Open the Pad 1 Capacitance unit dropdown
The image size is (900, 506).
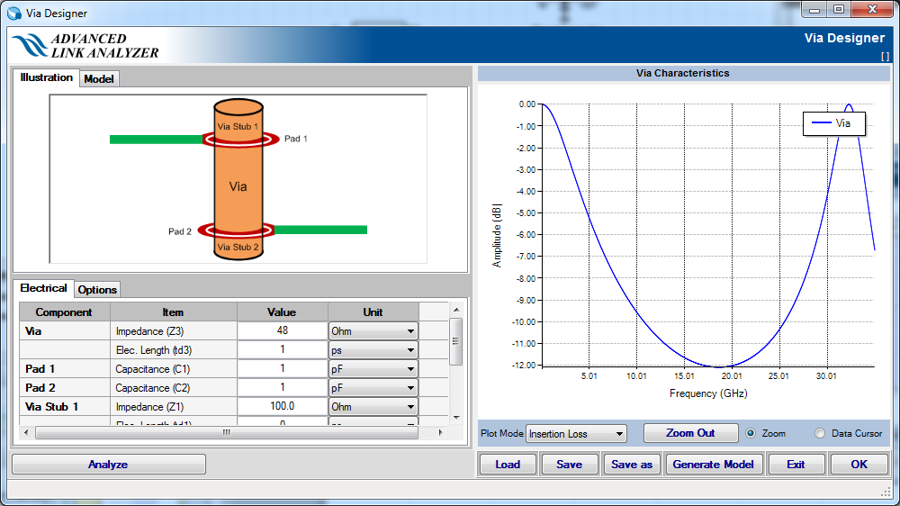(373, 369)
